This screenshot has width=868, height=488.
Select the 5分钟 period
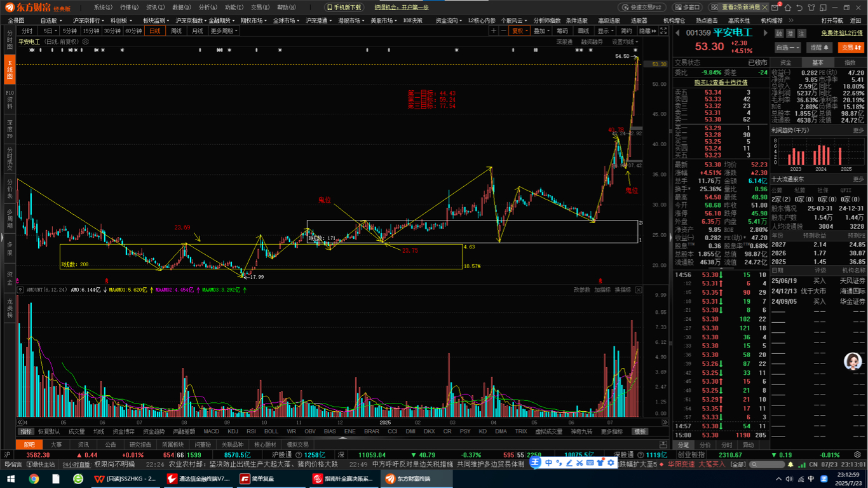pos(70,30)
